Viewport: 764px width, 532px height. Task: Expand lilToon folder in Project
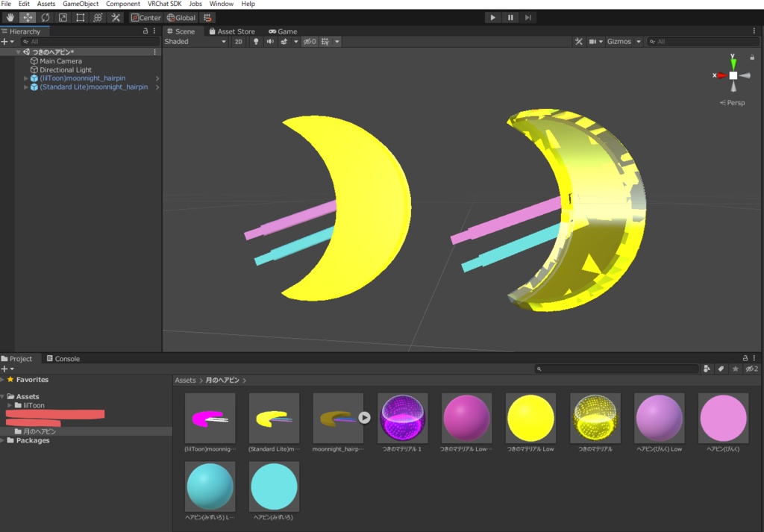click(10, 405)
